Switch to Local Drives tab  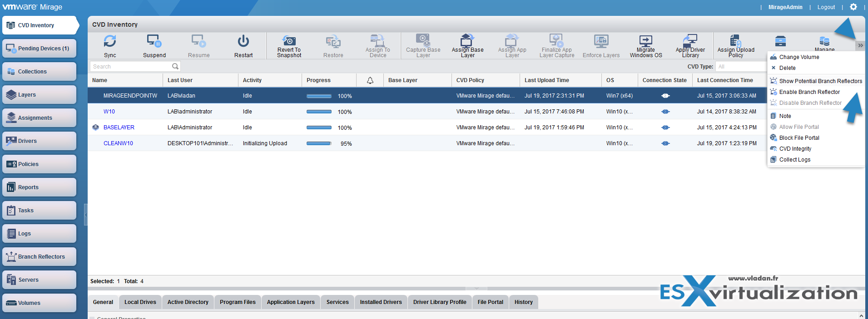click(140, 302)
